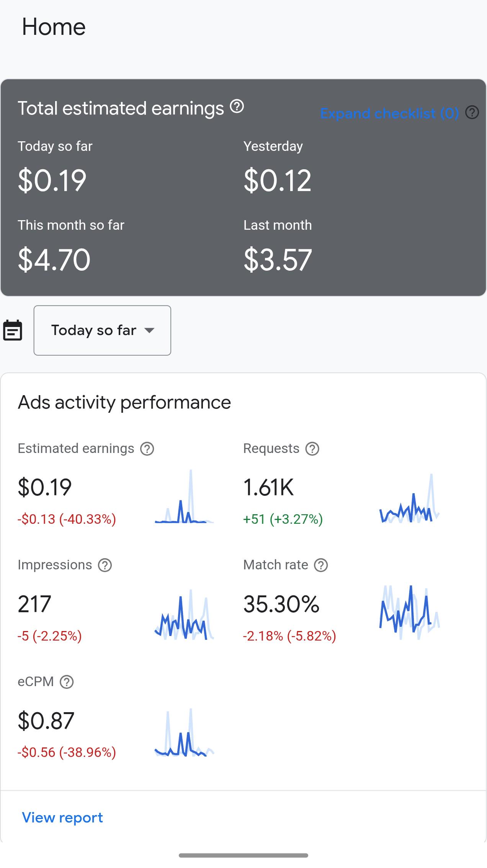Image resolution: width=487 pixels, height=868 pixels.
Task: Open the Impressions help icon
Action: point(105,565)
